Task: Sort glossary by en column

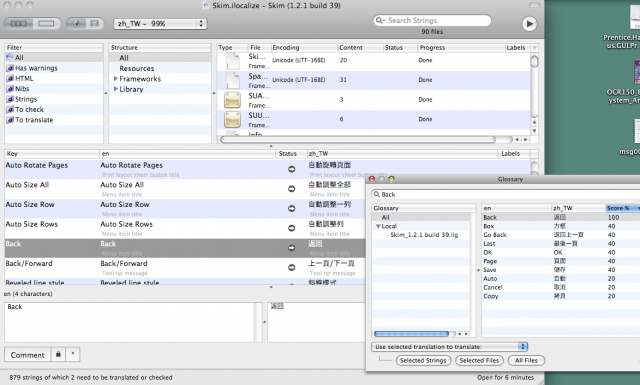Action: coord(516,208)
